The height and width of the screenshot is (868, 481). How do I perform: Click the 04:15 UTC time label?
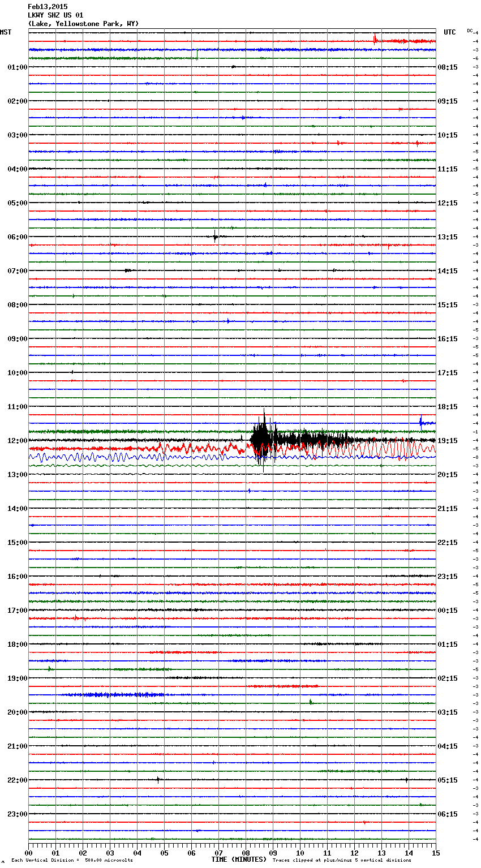[x=448, y=746]
